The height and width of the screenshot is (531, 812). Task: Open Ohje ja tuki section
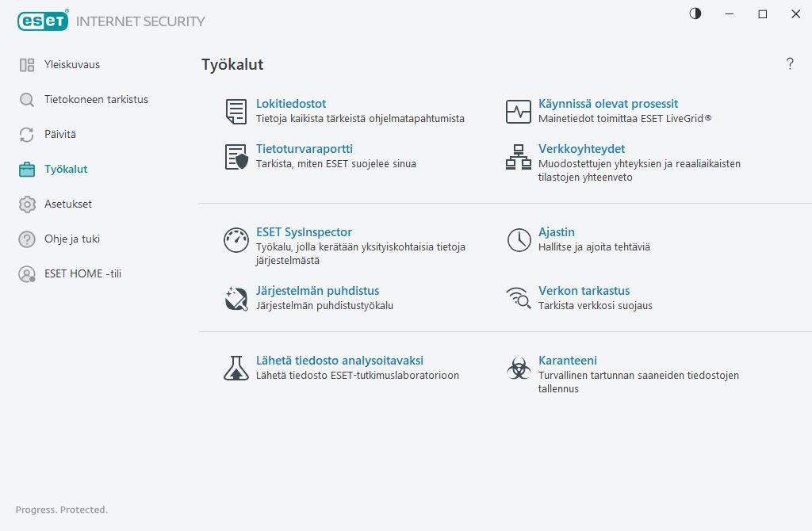[72, 239]
